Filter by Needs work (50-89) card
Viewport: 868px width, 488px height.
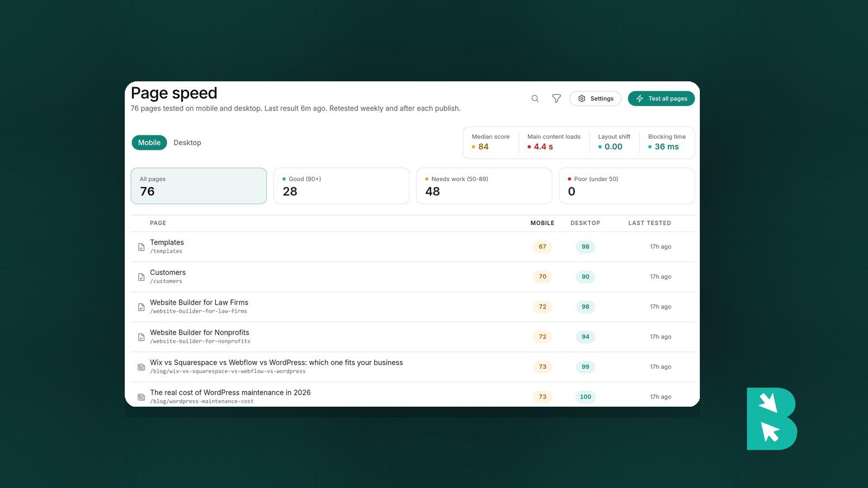pyautogui.click(x=484, y=186)
